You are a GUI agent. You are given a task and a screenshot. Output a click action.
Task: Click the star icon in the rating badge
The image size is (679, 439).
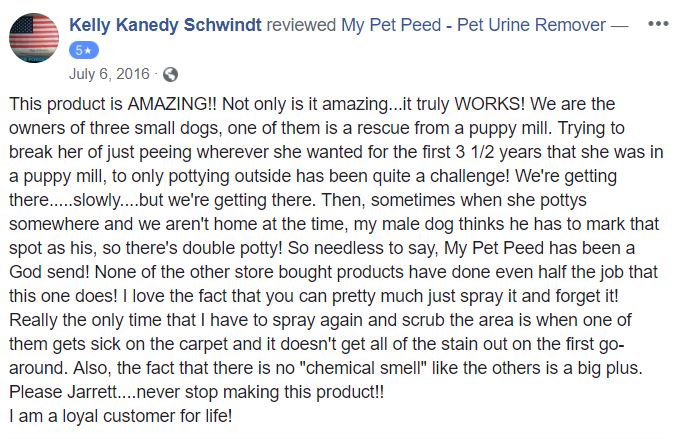88,51
